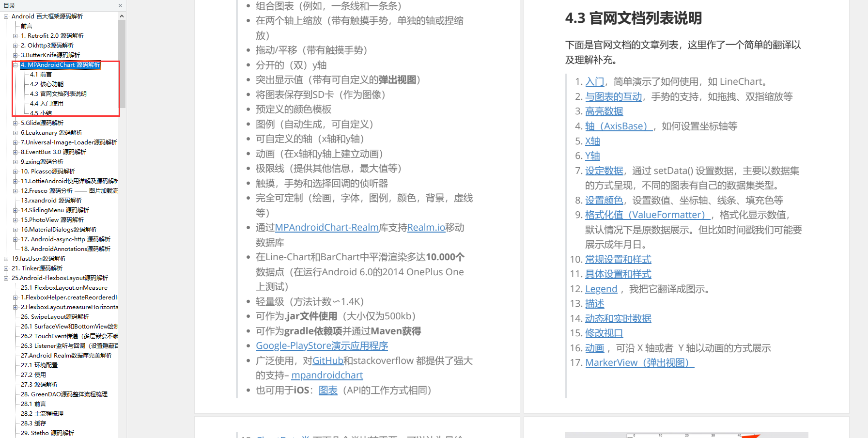Open the Google-PlayStore演示应用程序 link
Screen dimensions: 868x438
click(322, 346)
